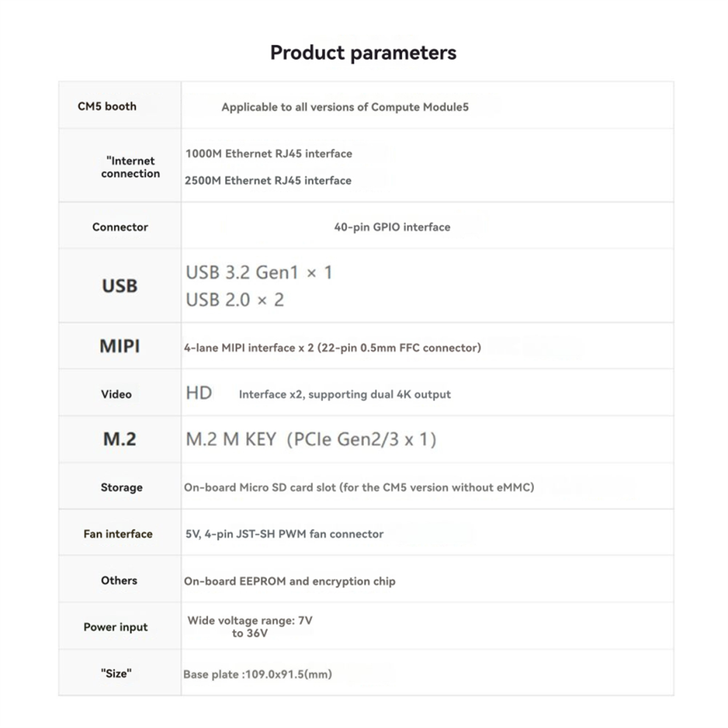Viewport: 728px width, 728px height.
Task: Click the Wide voltage range 7V text
Action: [250, 627]
